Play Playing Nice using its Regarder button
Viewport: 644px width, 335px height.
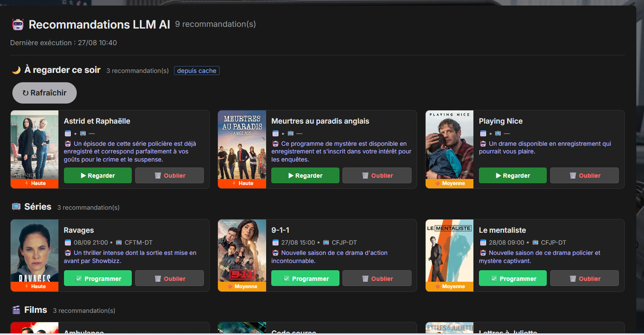[513, 176]
